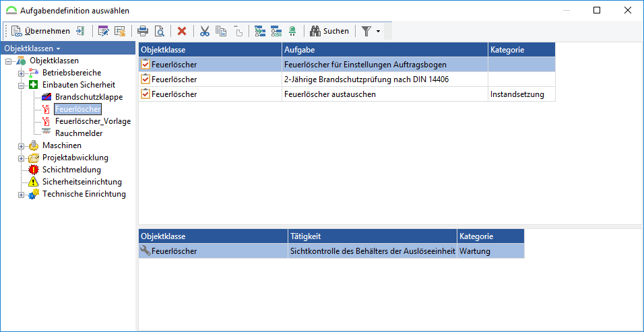Image resolution: width=644 pixels, height=332 pixels.
Task: Select Betriebsbereiche in the tree
Action: [x=72, y=73]
